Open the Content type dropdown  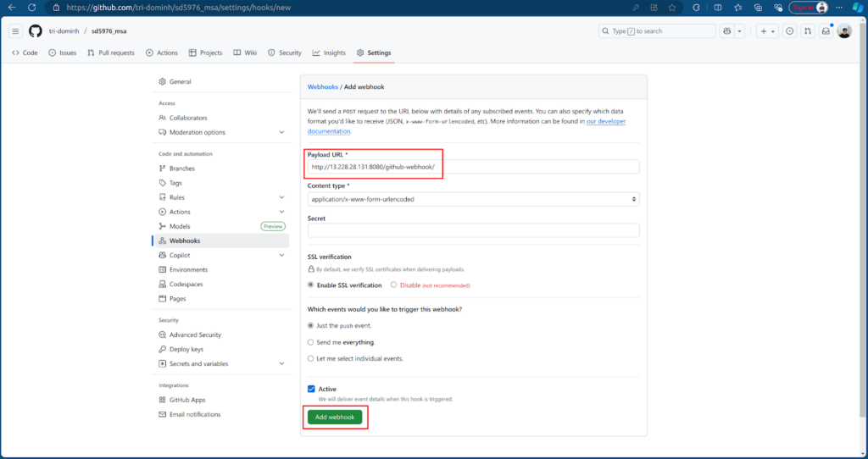473,199
